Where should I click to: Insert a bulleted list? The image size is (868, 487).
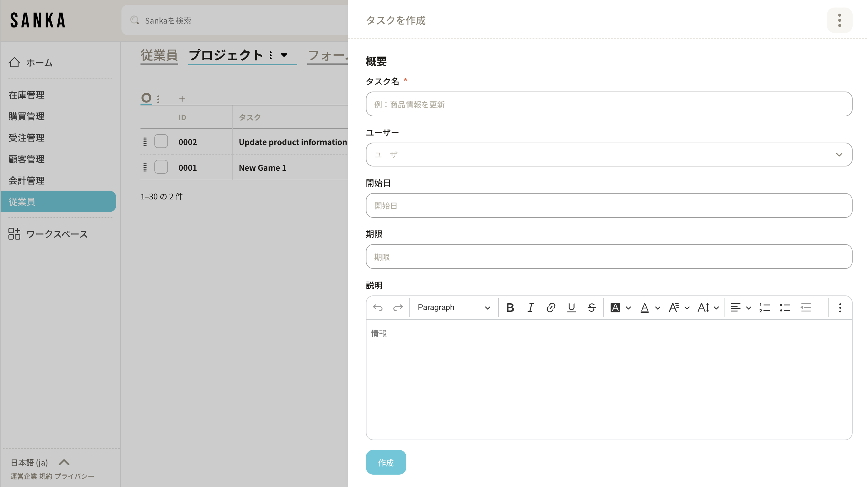pyautogui.click(x=785, y=307)
